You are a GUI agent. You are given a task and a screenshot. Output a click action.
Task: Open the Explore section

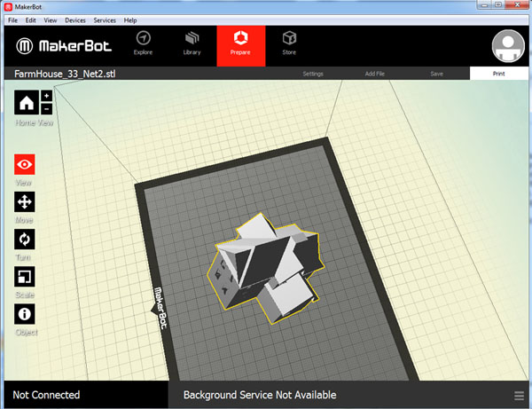pyautogui.click(x=143, y=43)
